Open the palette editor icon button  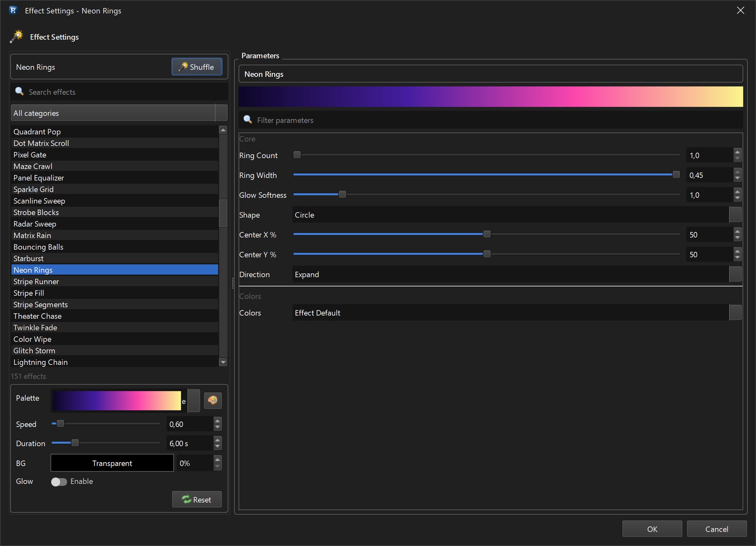[213, 401]
